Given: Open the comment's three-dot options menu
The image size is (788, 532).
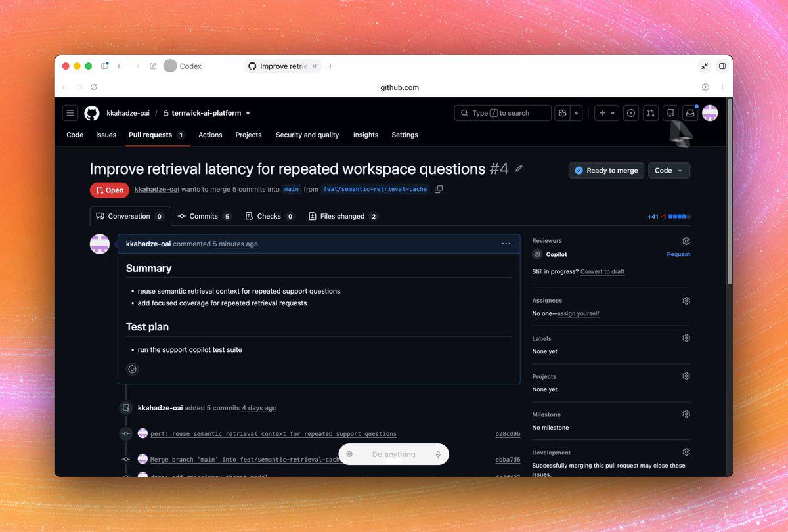Looking at the screenshot, I should pos(506,244).
